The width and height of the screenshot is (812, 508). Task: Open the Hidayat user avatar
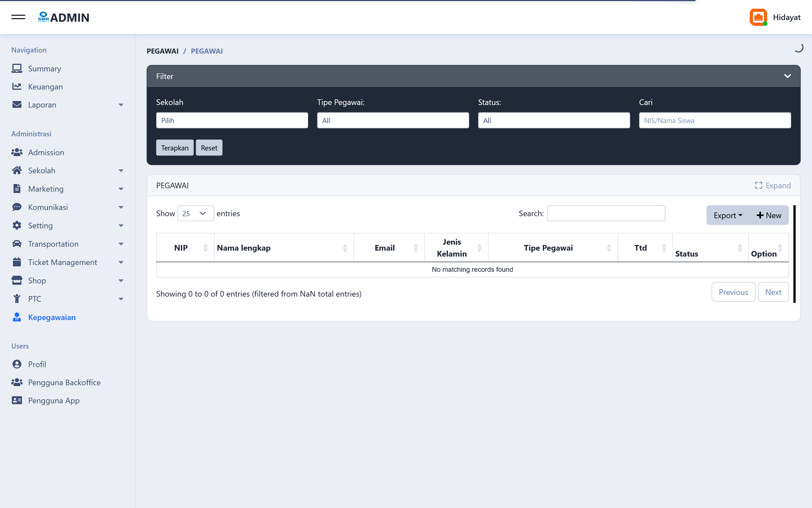coord(758,17)
